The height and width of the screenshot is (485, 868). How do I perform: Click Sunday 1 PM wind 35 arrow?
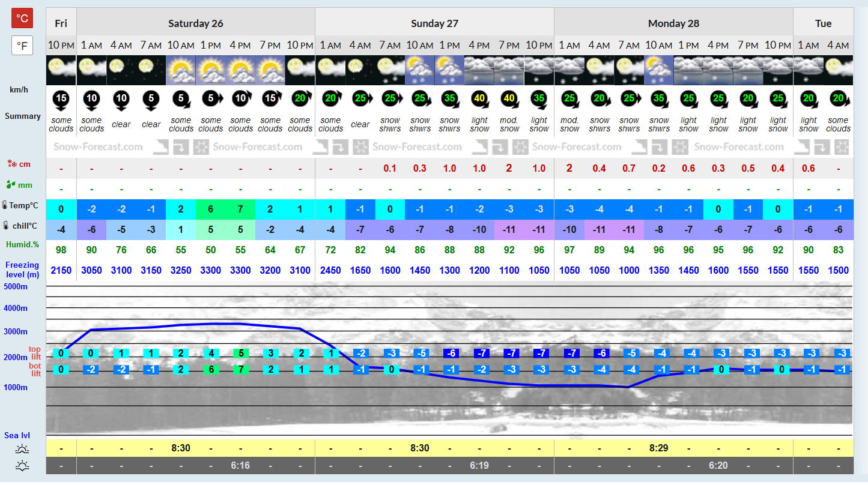click(x=450, y=100)
